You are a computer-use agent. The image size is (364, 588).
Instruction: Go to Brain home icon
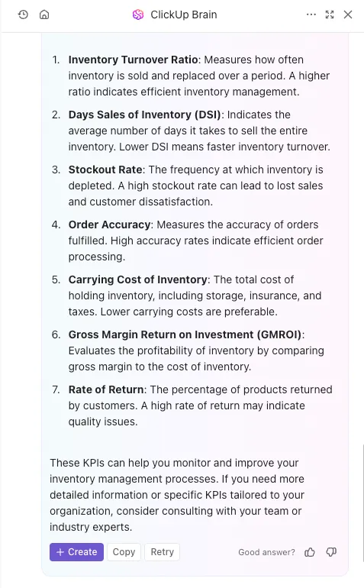[44, 15]
